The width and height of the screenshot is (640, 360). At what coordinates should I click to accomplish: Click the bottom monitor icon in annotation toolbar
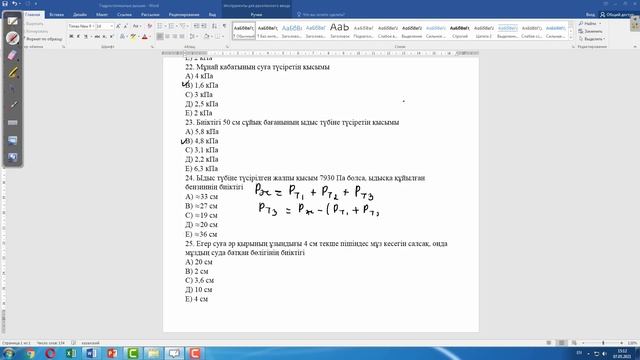point(13,157)
